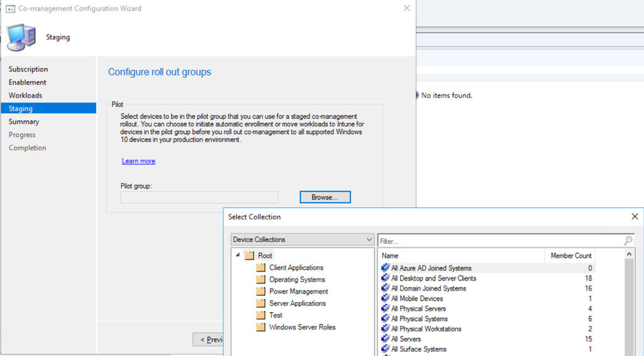The width and height of the screenshot is (644, 356).
Task: Click the Windows Server Roles folder icon
Action: pos(261,327)
